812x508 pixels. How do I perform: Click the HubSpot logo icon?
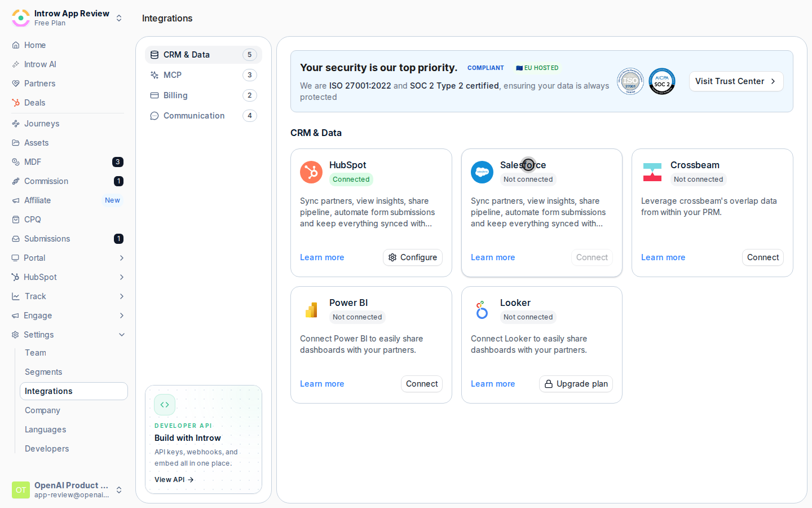tap(311, 172)
